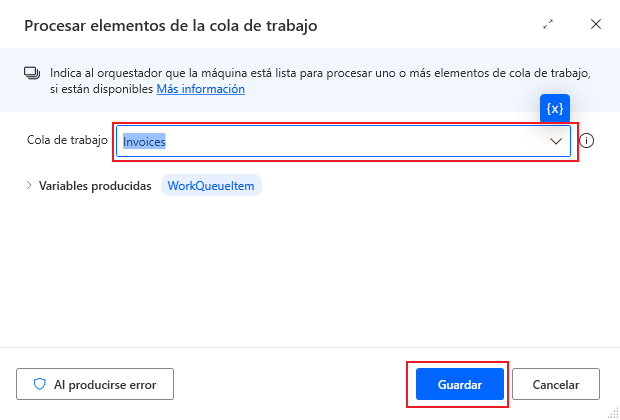The image size is (620, 420).
Task: Expand the Variables producidas chevron
Action: (29, 185)
